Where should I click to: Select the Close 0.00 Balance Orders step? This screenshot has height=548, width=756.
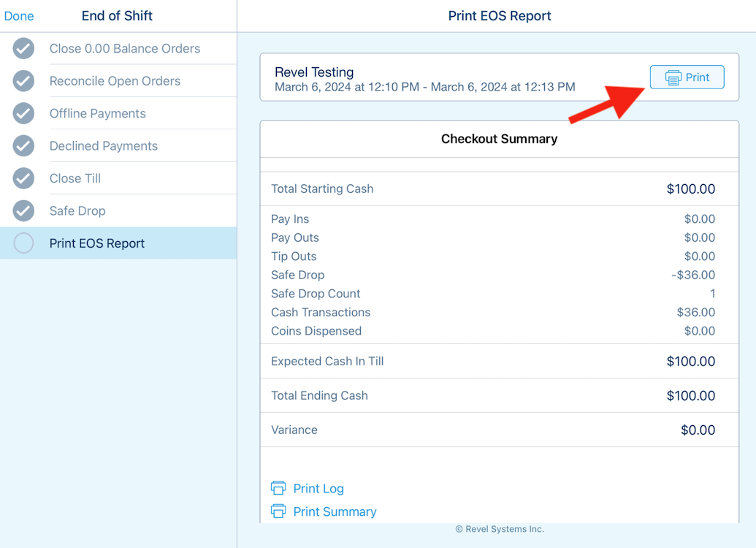125,49
